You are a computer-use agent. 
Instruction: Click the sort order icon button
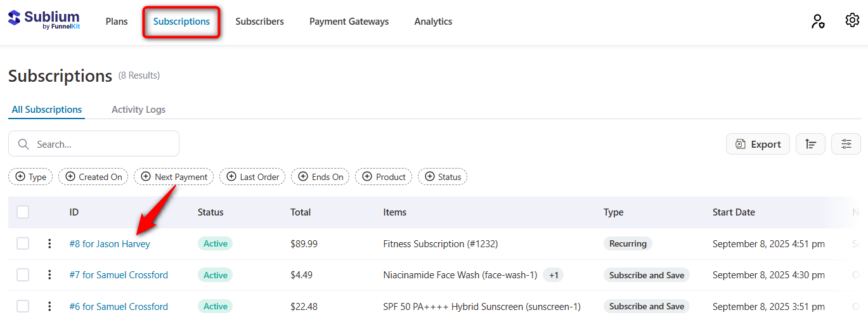click(x=810, y=144)
